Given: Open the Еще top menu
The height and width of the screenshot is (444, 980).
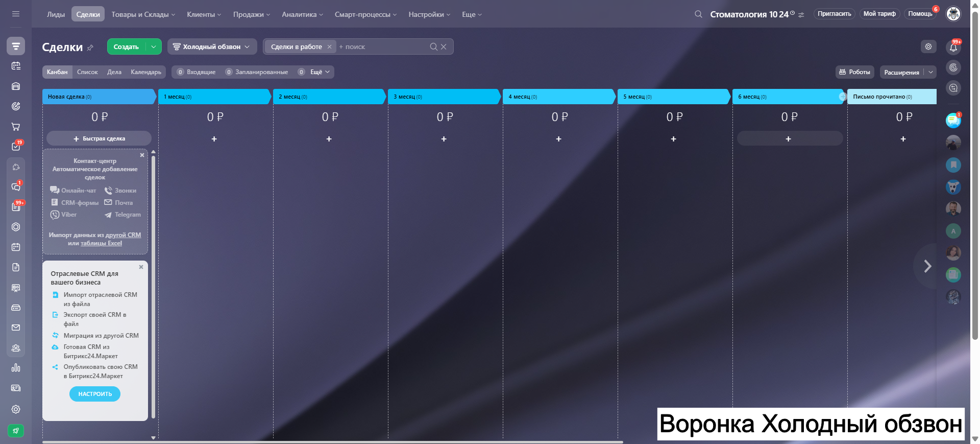Looking at the screenshot, I should 472,14.
